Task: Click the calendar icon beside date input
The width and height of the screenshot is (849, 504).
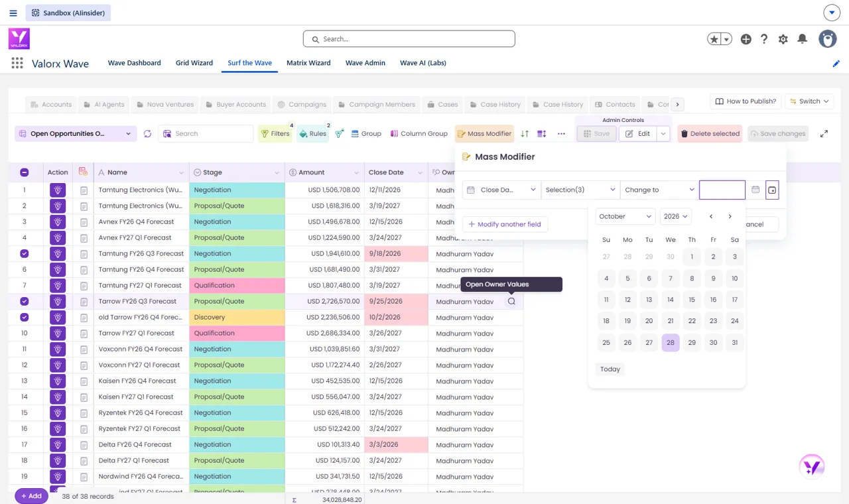Action: tap(755, 190)
